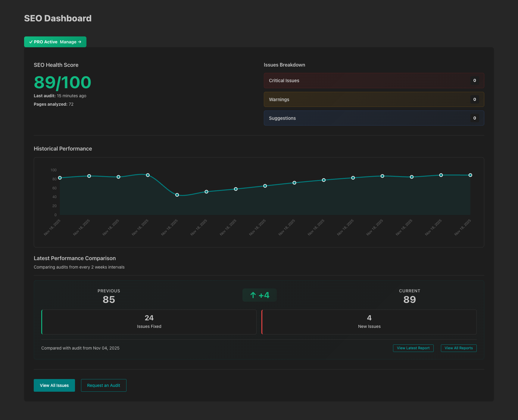The height and width of the screenshot is (420, 518).
Task: Select the lowest data point on the chart
Action: [177, 195]
